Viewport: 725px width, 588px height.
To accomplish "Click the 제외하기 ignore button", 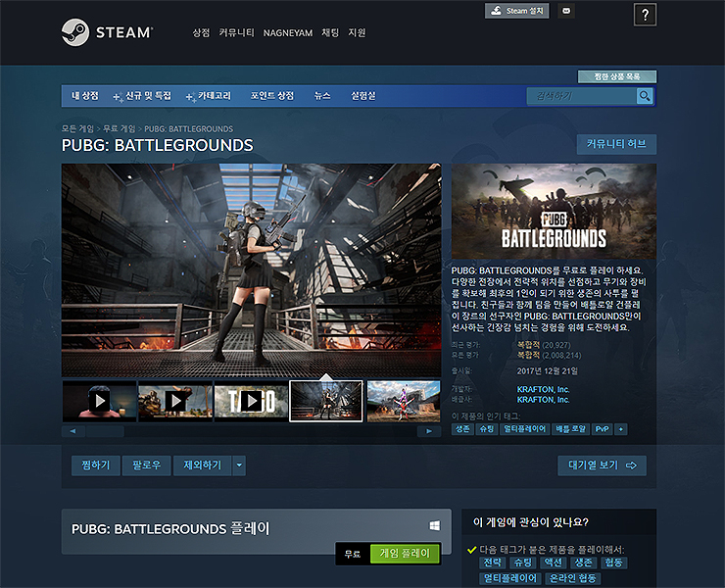I will pyautogui.click(x=203, y=465).
